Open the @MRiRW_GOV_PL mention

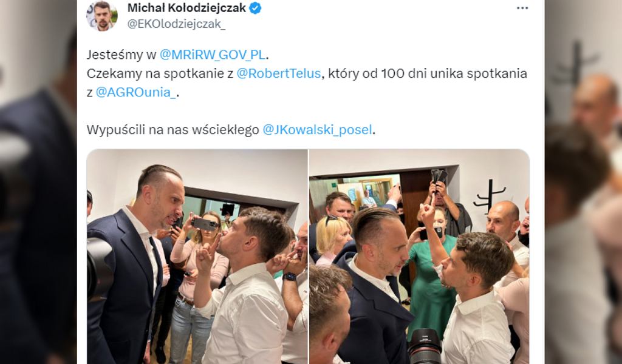(x=212, y=55)
